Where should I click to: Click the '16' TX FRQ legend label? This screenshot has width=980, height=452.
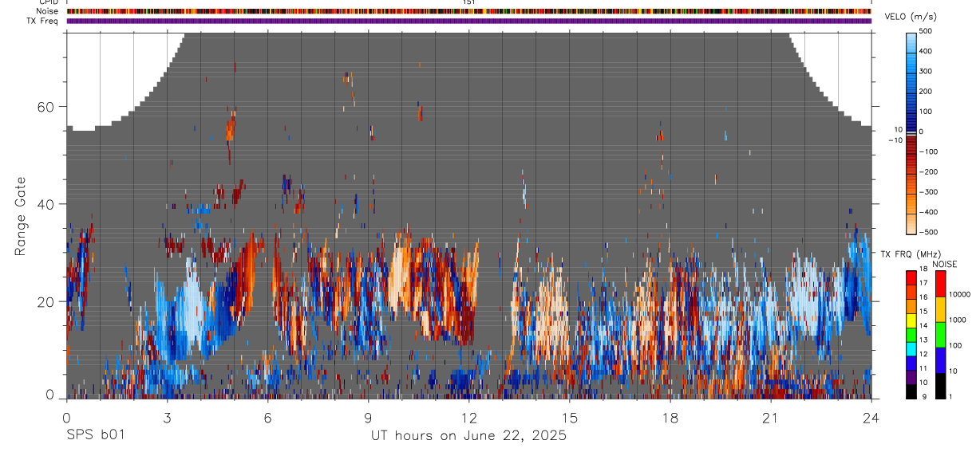(x=923, y=297)
